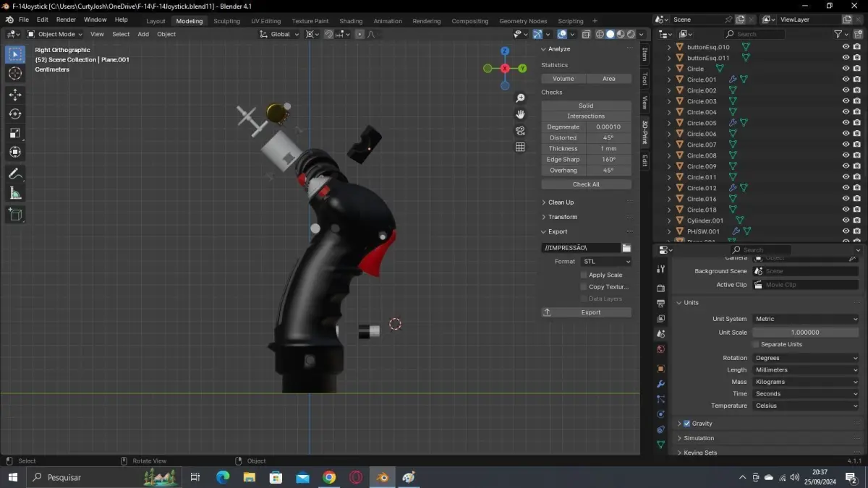Open the World properties tab icon

660,349
